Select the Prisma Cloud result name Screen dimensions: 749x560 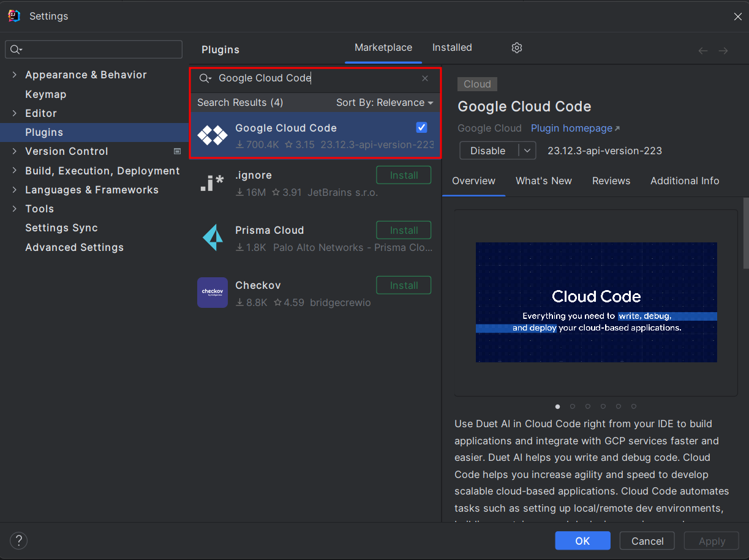pyautogui.click(x=269, y=230)
